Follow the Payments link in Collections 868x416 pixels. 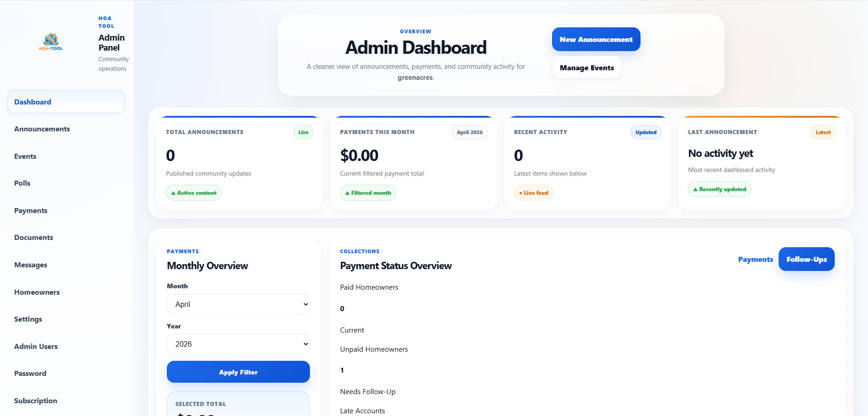tap(755, 259)
